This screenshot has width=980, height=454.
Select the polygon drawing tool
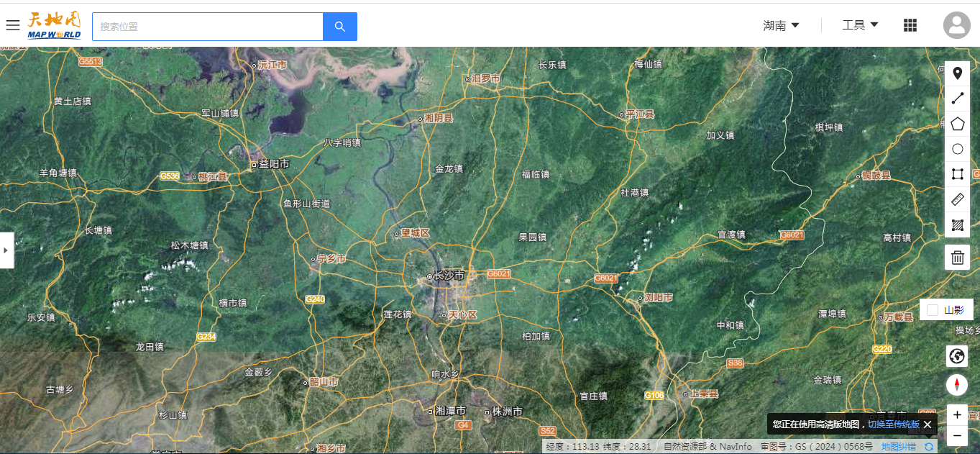[957, 124]
